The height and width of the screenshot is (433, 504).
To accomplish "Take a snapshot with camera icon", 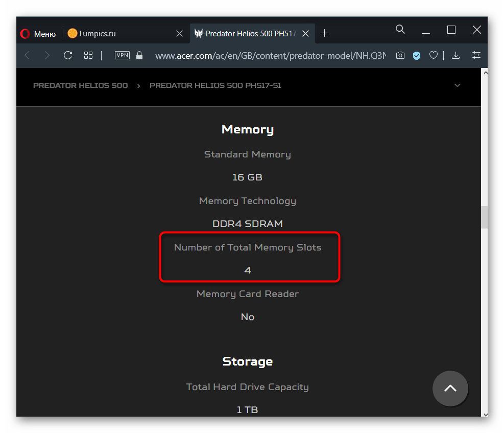I will pos(400,55).
